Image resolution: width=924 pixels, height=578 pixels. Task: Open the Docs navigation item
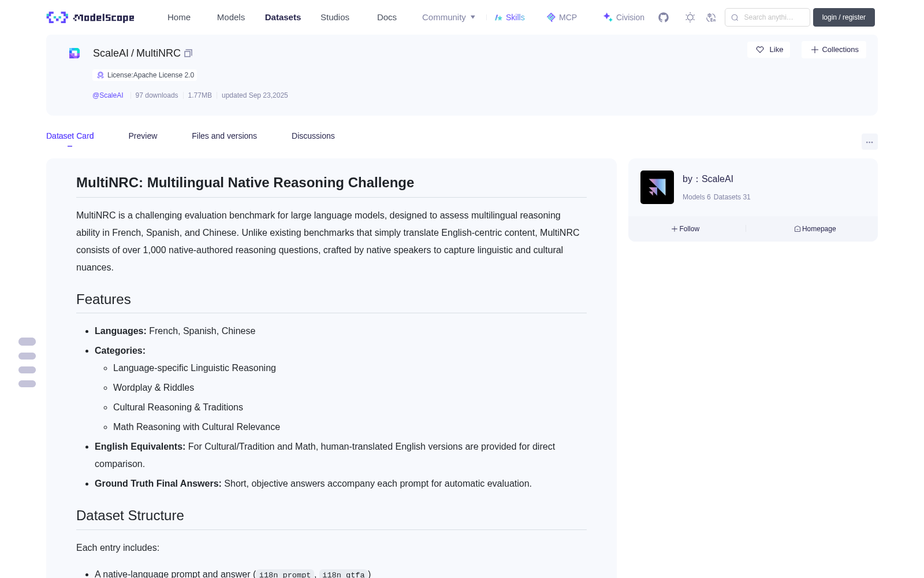pyautogui.click(x=387, y=17)
